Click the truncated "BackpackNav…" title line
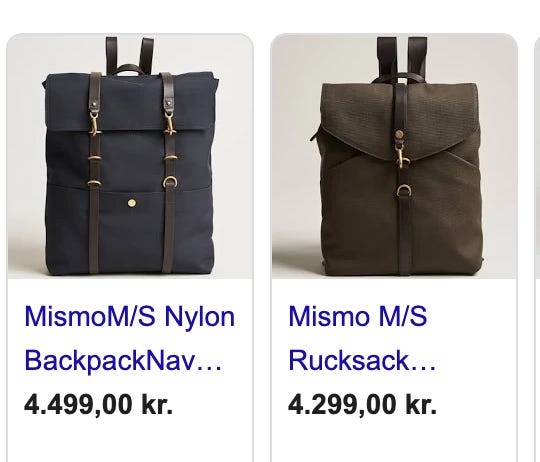 click(123, 360)
